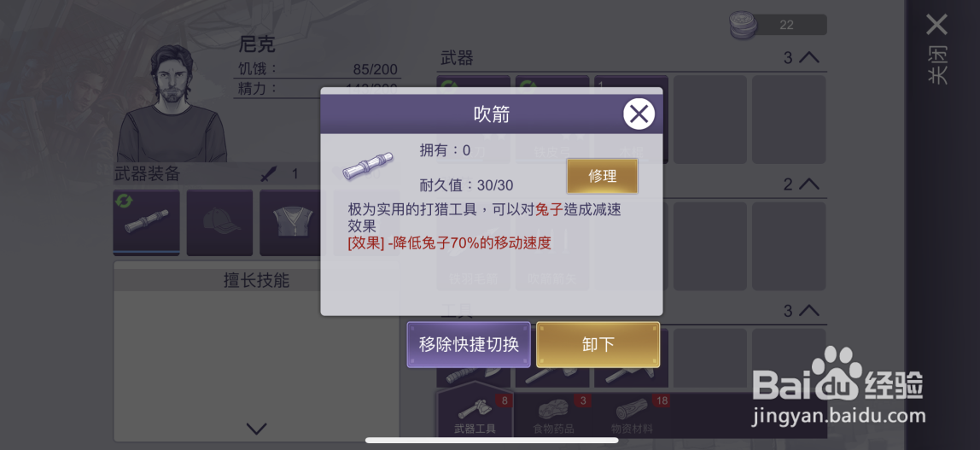Image resolution: width=980 pixels, height=450 pixels.
Task: Close the 吹箭 item popup
Action: pos(639,114)
